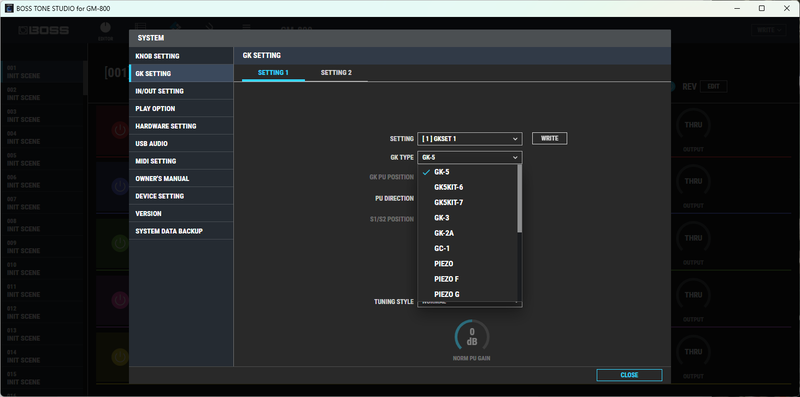This screenshot has height=397, width=800.
Task: Toggle the yellow power button in fifth part row
Action: tap(119, 357)
